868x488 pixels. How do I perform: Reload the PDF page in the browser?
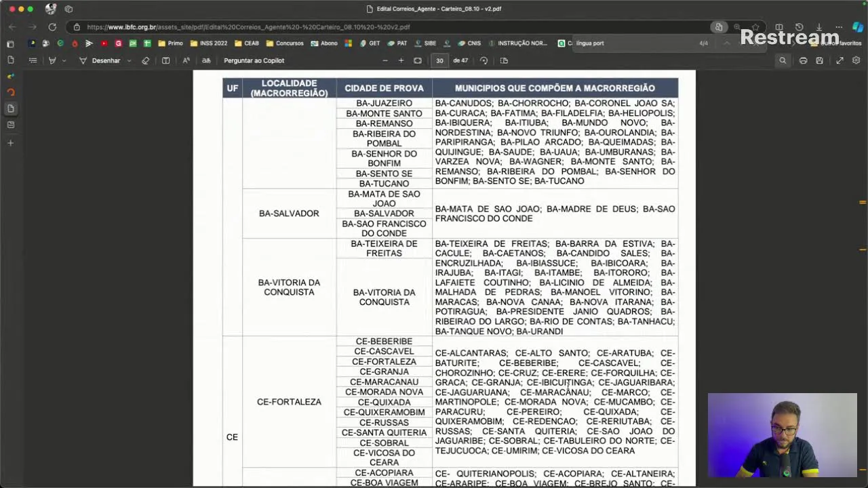[x=52, y=27]
